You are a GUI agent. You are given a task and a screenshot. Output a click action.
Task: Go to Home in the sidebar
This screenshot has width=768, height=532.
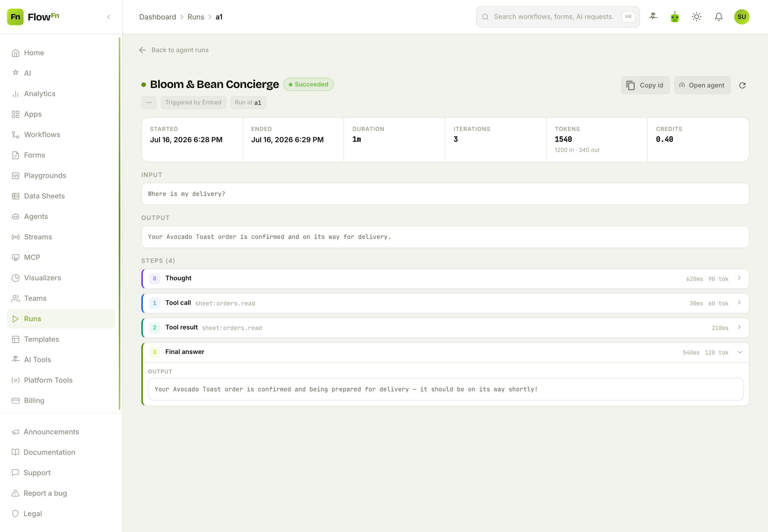[x=61, y=53]
